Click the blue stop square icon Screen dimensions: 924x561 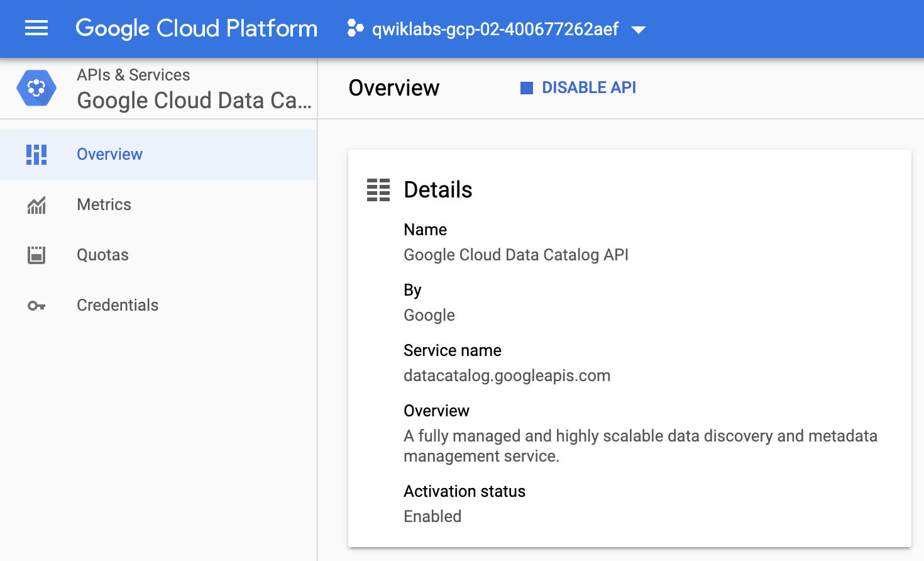[527, 88]
